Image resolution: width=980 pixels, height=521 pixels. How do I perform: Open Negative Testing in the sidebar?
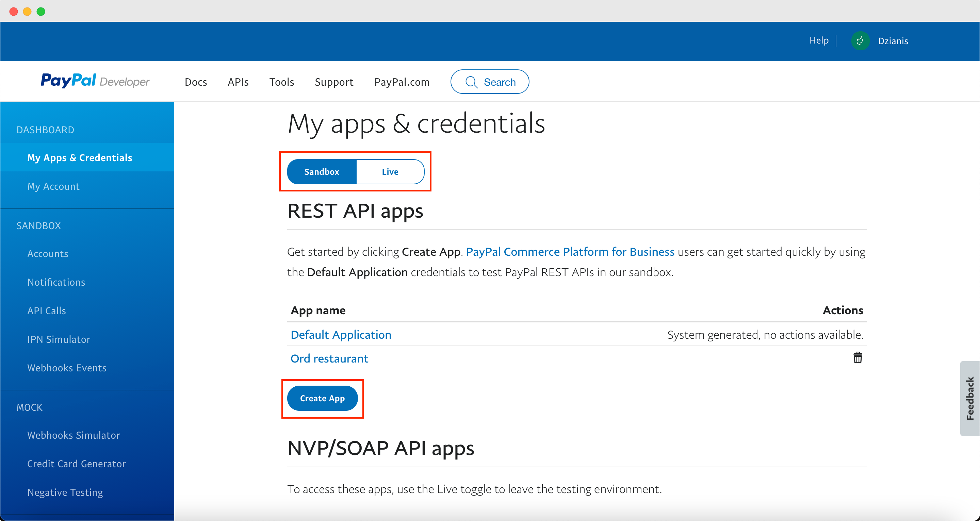pos(65,492)
